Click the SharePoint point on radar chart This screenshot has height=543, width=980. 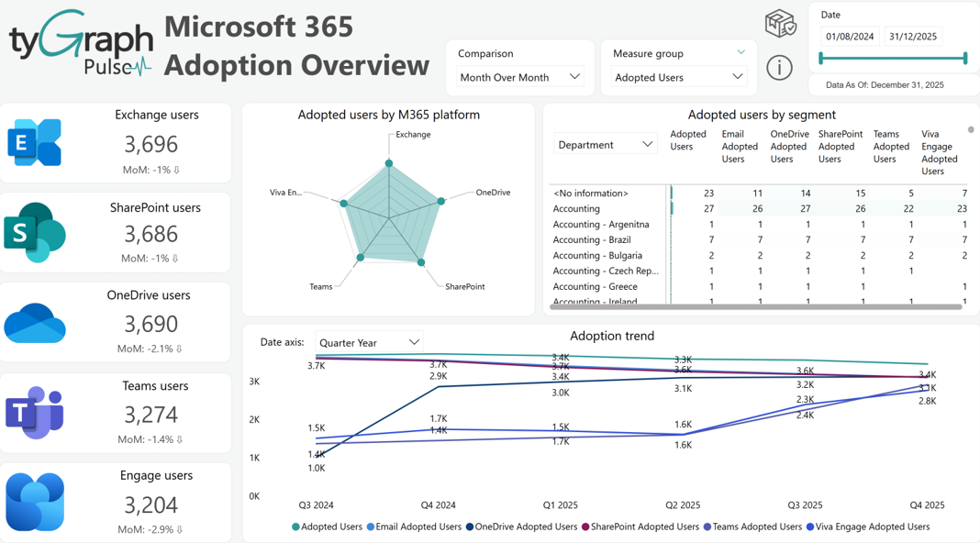click(x=421, y=262)
